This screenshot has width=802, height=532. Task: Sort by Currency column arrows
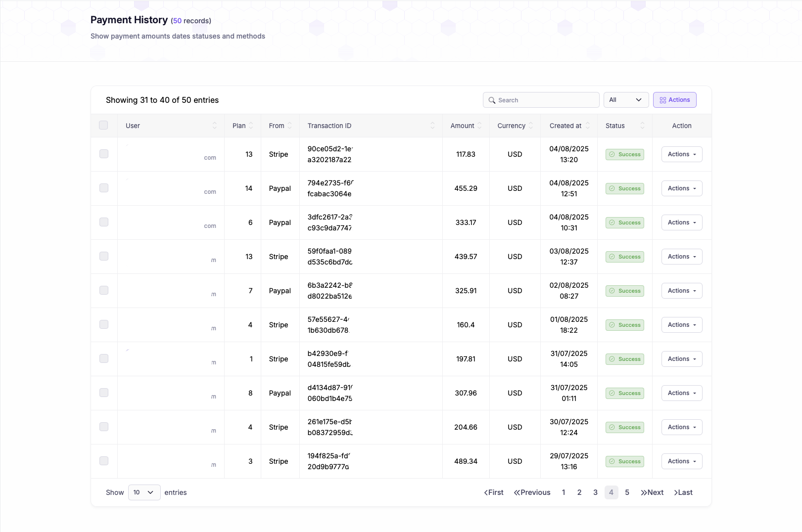[x=530, y=126]
